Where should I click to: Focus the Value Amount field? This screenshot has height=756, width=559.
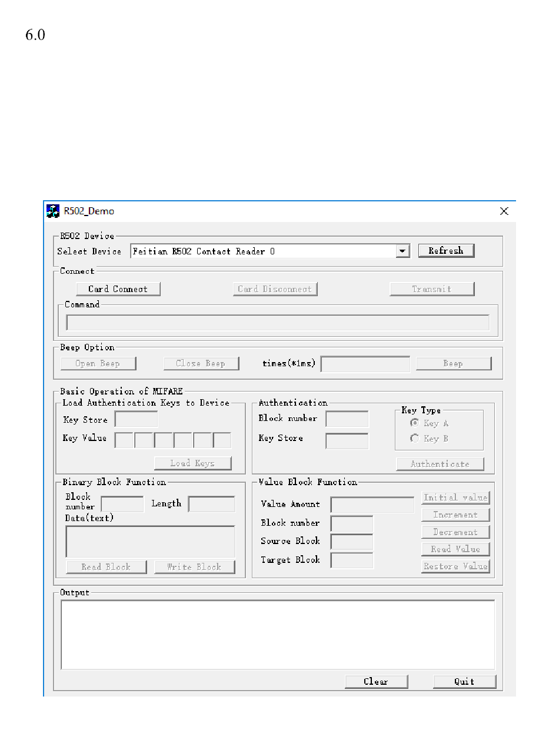(x=372, y=505)
